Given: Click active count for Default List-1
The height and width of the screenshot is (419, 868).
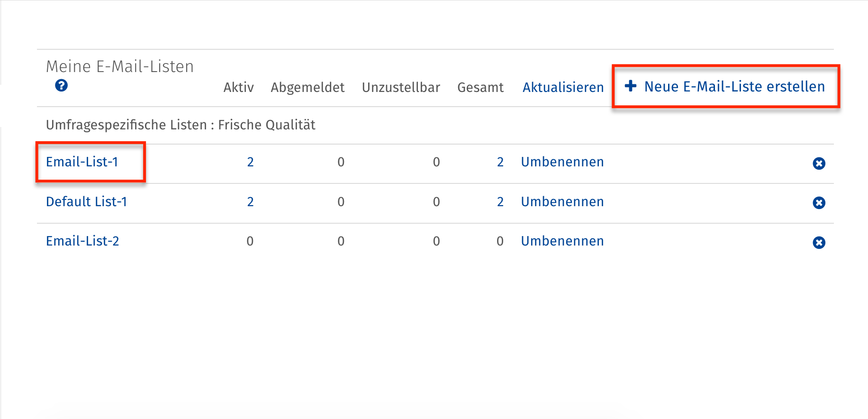Looking at the screenshot, I should pyautogui.click(x=250, y=202).
